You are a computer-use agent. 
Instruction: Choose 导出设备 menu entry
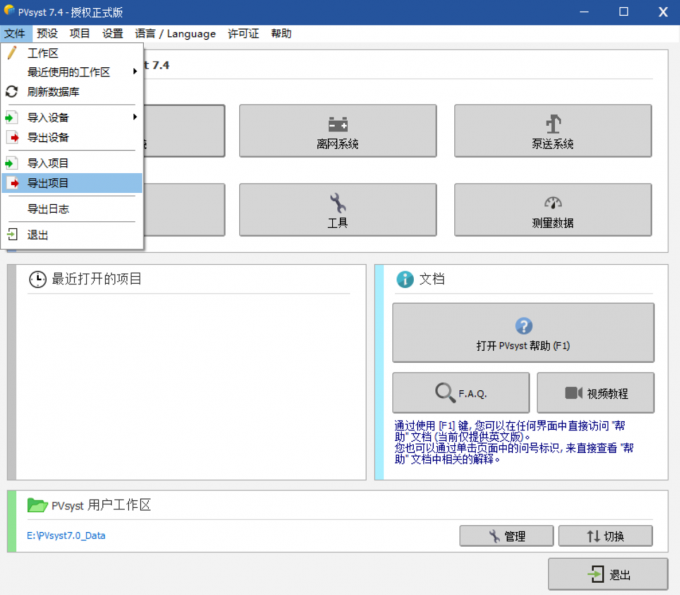point(72,137)
